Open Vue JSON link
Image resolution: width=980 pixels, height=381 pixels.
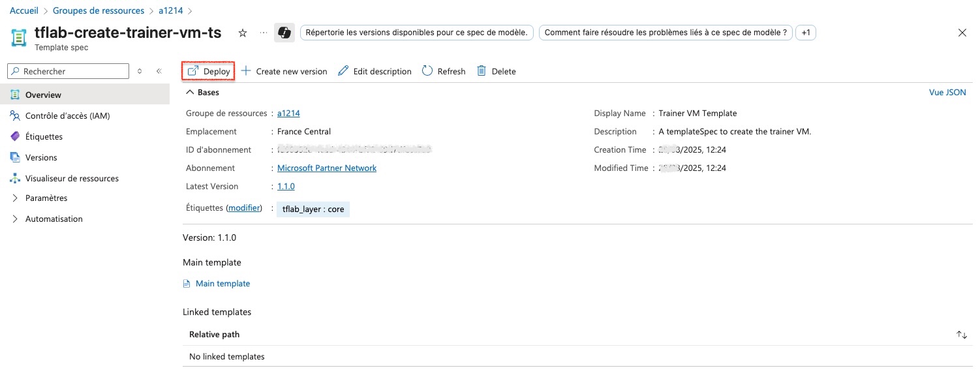(947, 93)
